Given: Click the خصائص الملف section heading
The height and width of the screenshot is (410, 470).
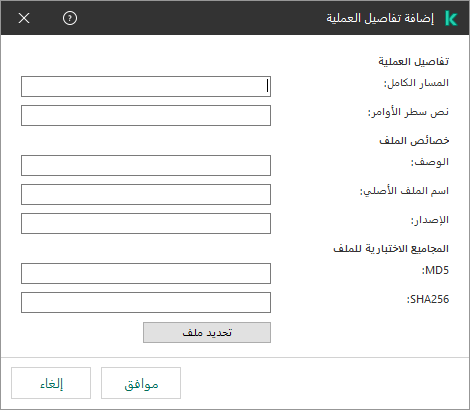Looking at the screenshot, I should 414,141.
